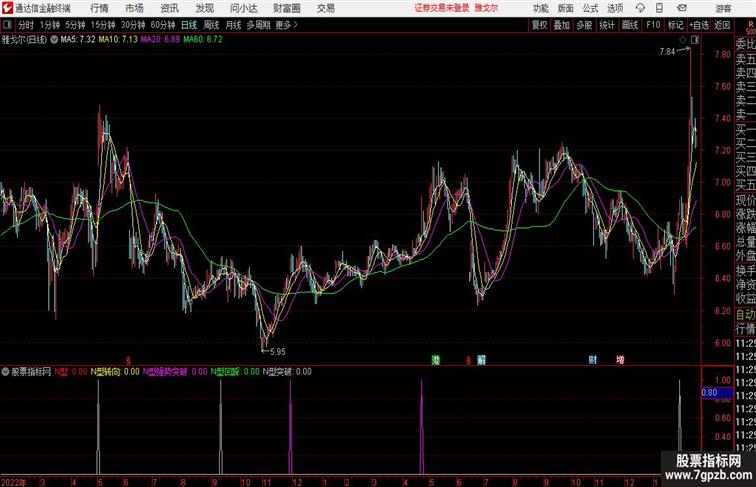Select the 日线 daily period tab
The image size is (756, 487).
189,25
